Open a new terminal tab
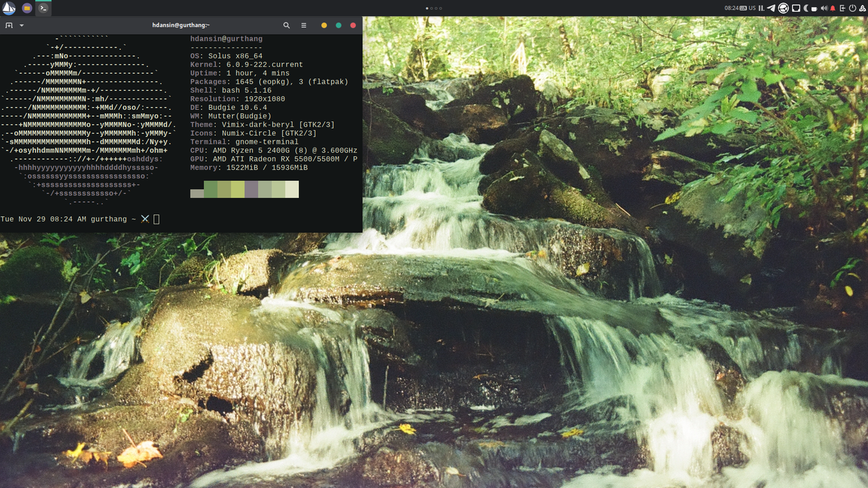The height and width of the screenshot is (488, 868). [x=9, y=25]
